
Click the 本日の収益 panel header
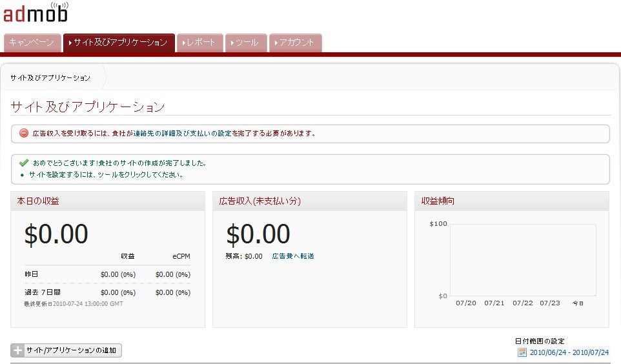[38, 201]
